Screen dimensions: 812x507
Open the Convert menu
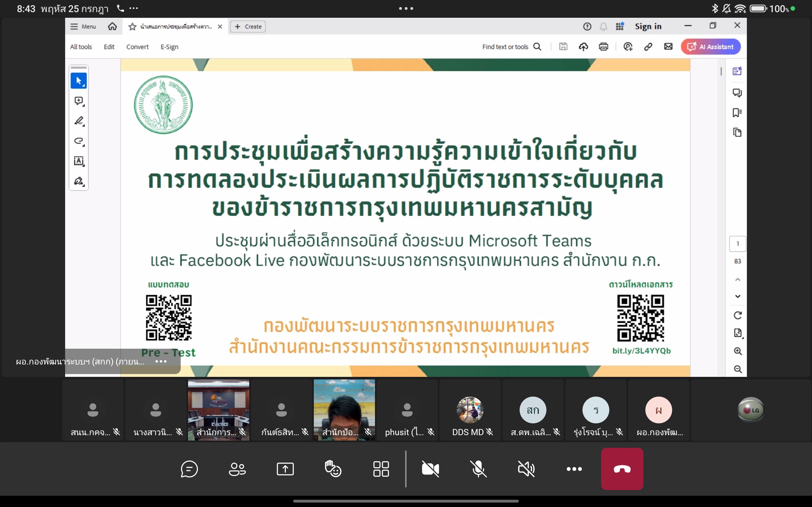click(x=137, y=47)
